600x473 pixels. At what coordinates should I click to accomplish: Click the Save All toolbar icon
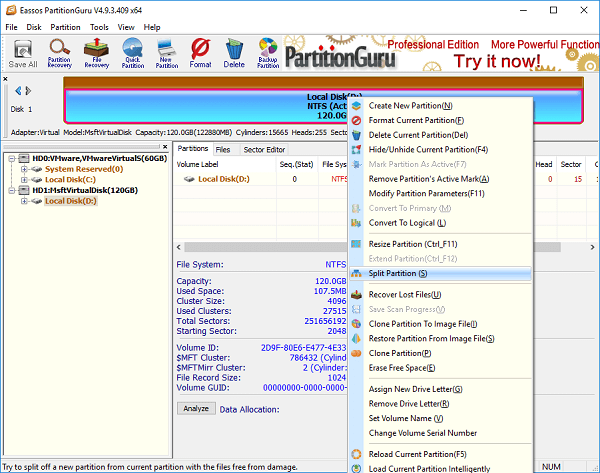[23, 54]
